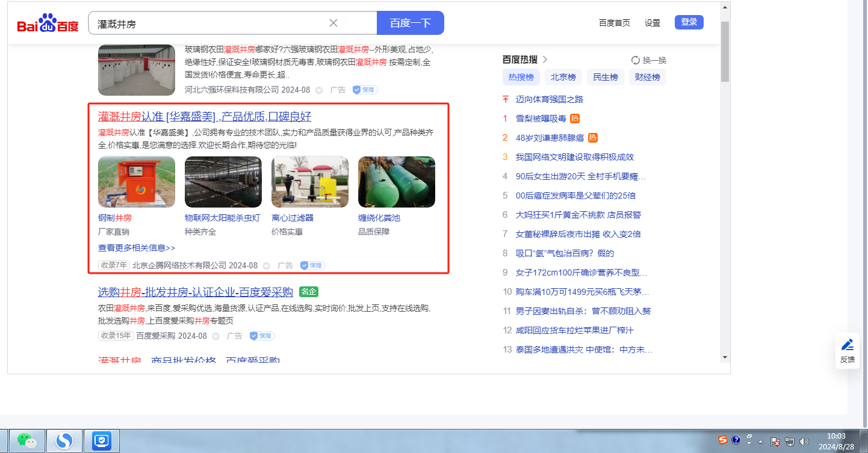Open the Action Center flag tray icon

(x=776, y=442)
